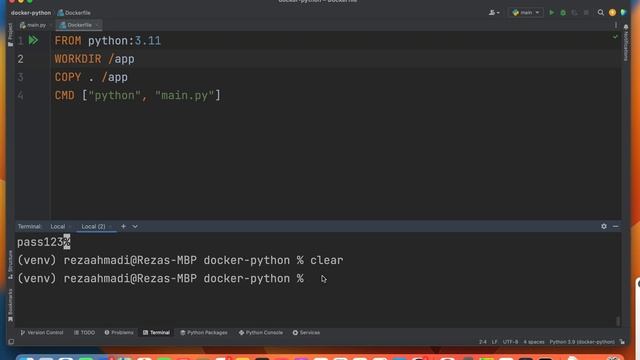The height and width of the screenshot is (360, 640).
Task: Open IDE updates orange icon
Action: [612, 13]
